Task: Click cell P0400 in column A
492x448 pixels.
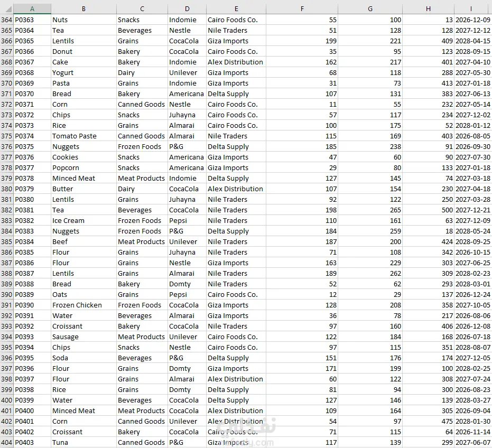Action: [32, 410]
